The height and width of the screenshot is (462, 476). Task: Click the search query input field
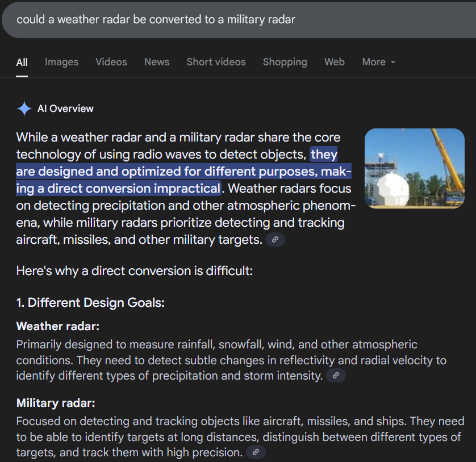click(x=239, y=20)
